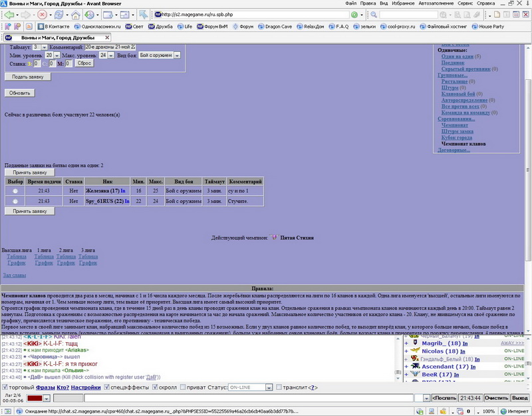Screen dimensions: 532x416
Task: Click the chat message input field
Action: [x=248, y=398]
